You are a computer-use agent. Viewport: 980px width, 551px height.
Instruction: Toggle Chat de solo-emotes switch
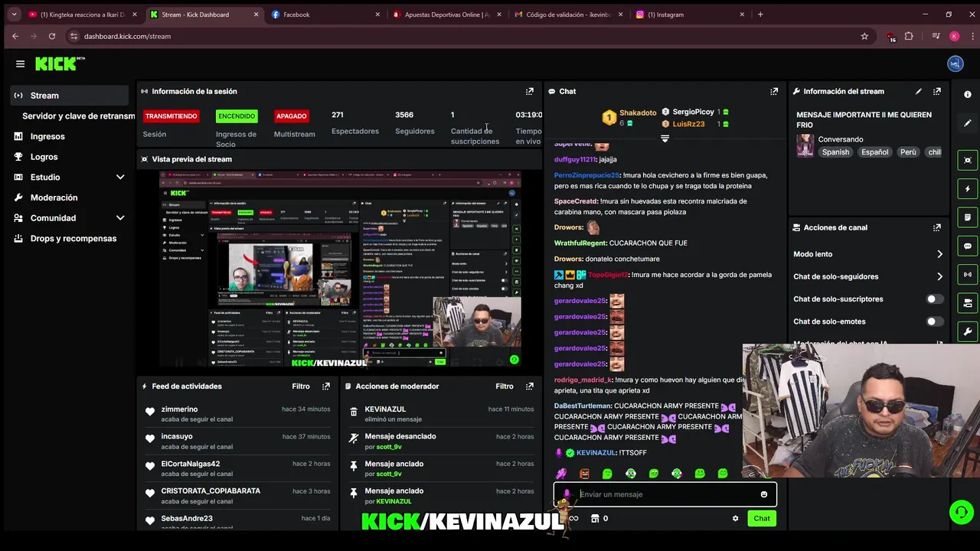[934, 321]
